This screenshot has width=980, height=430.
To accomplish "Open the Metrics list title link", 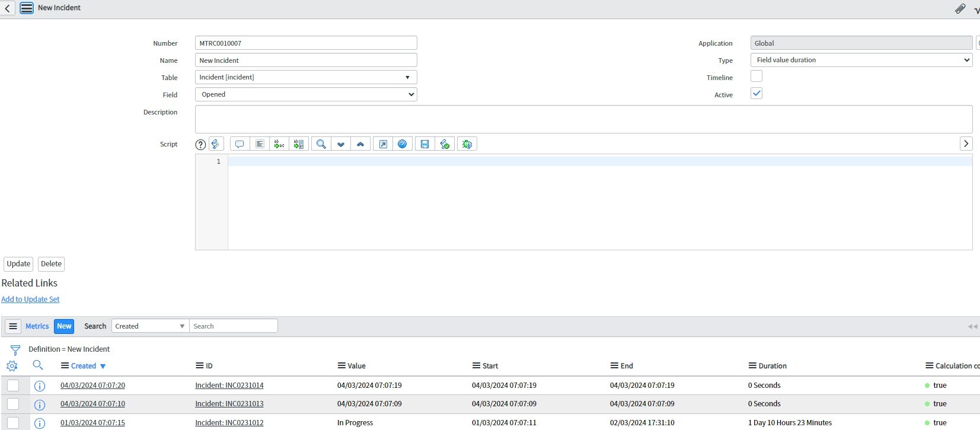I will tap(37, 326).
